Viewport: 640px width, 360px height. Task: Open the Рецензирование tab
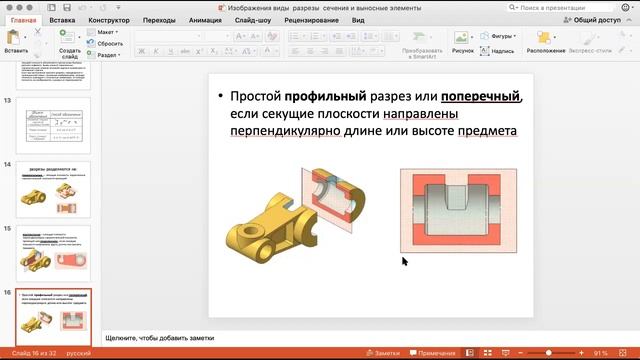311,20
